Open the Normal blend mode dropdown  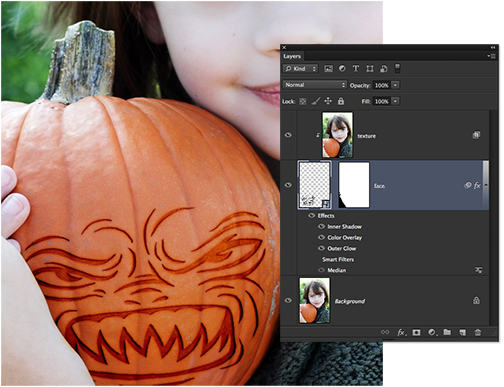(x=315, y=85)
